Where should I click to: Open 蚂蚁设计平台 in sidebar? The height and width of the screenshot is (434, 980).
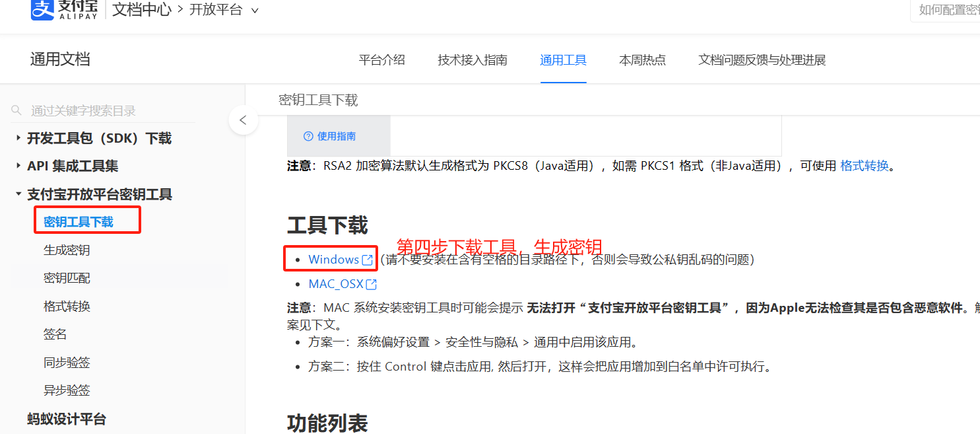click(67, 419)
